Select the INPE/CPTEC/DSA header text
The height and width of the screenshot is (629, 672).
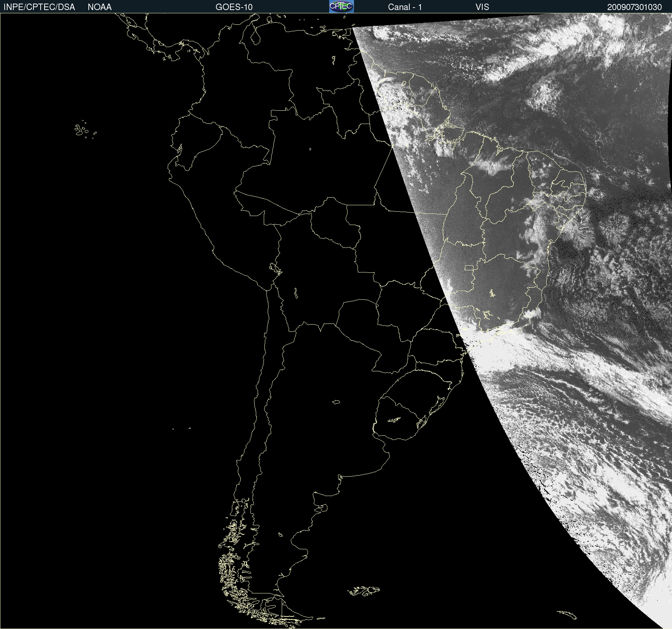pyautogui.click(x=39, y=7)
